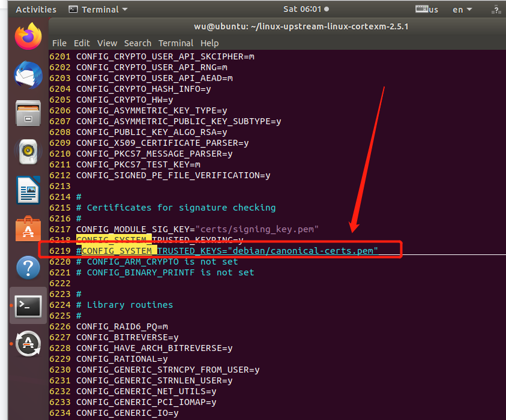Screen dimensions: 506x420
Task: Open the file manager icon in the dock
Action: pos(27,113)
